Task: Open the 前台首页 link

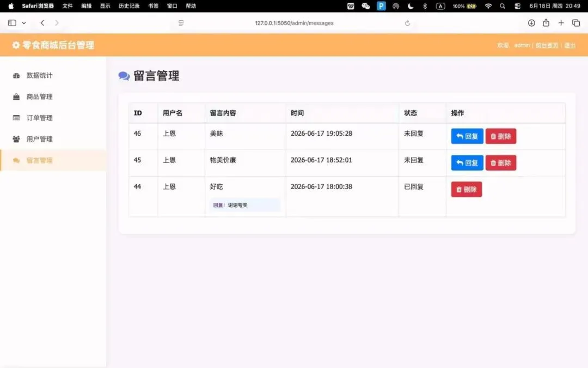Action: [x=547, y=45]
